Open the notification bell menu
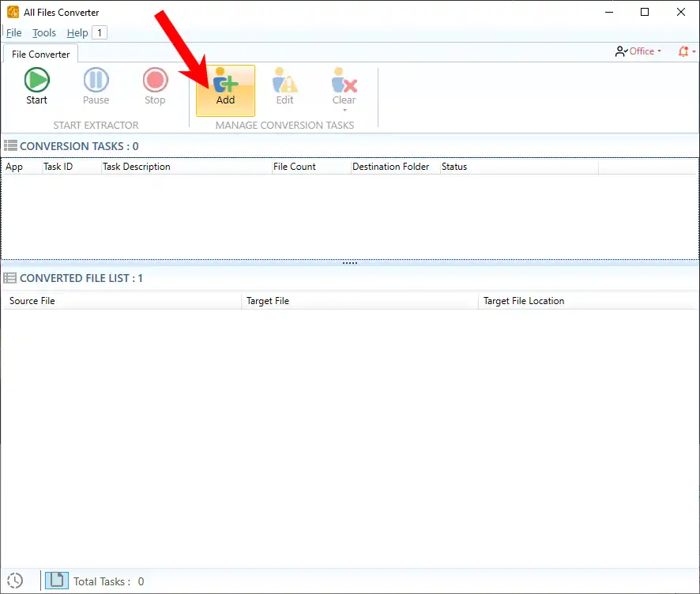Image resolution: width=700 pixels, height=594 pixels. click(x=687, y=51)
